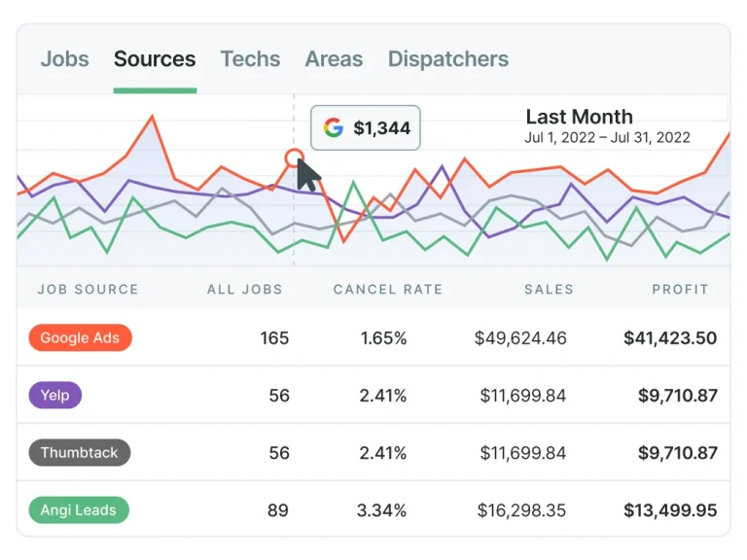Image resolution: width=747 pixels, height=560 pixels.
Task: Select the Thumbtack source badge
Action: [80, 452]
